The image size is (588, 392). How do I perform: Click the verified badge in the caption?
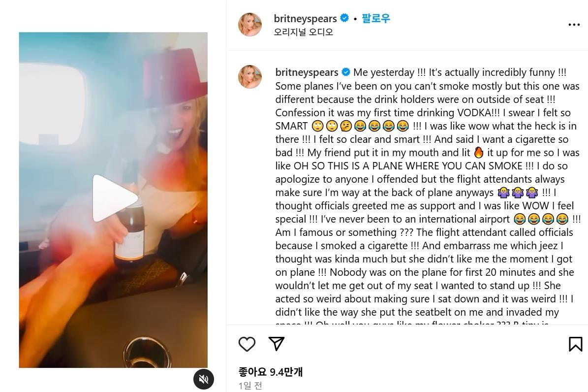click(x=346, y=72)
